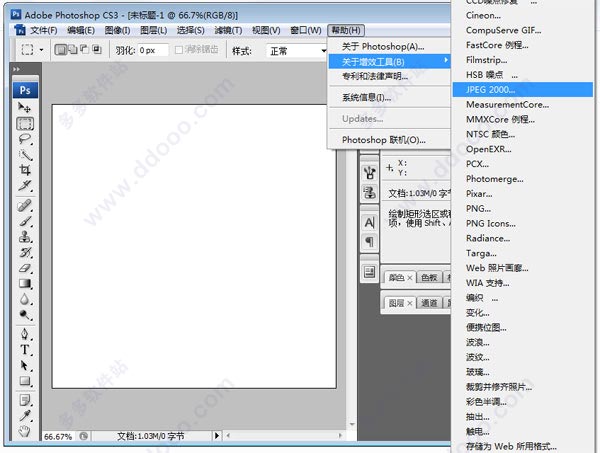
Task: Select the Eyedropper tool
Action: pos(25,416)
